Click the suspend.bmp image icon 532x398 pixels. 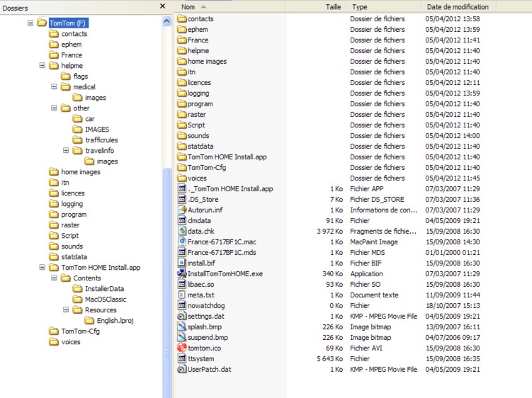(182, 337)
